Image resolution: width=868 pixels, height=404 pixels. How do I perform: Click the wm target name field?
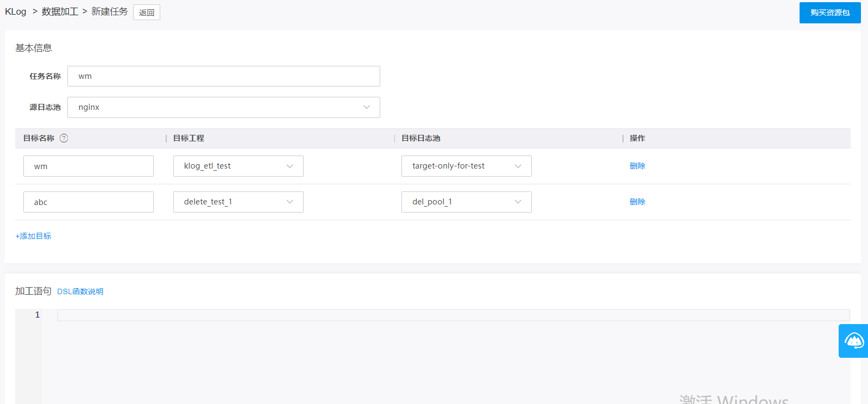pyautogui.click(x=88, y=166)
